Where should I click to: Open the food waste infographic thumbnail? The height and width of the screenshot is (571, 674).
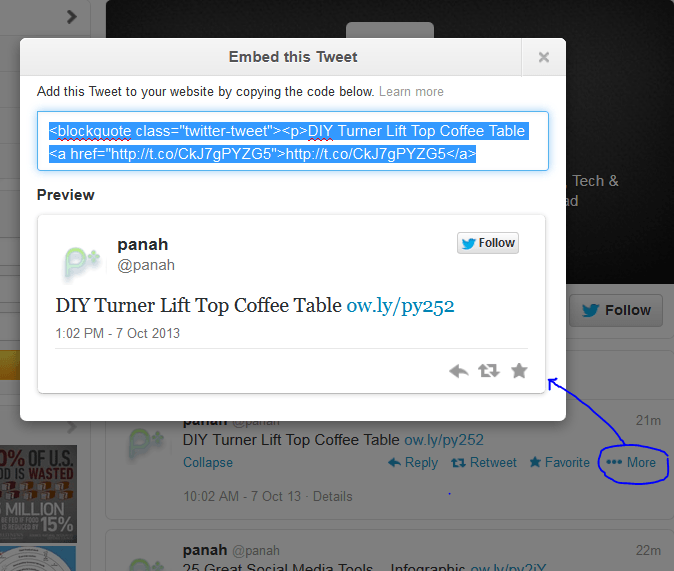pos(38,494)
